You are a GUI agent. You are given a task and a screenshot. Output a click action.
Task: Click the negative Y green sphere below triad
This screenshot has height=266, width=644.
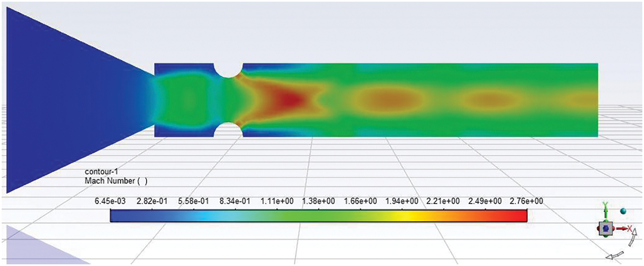(605, 236)
